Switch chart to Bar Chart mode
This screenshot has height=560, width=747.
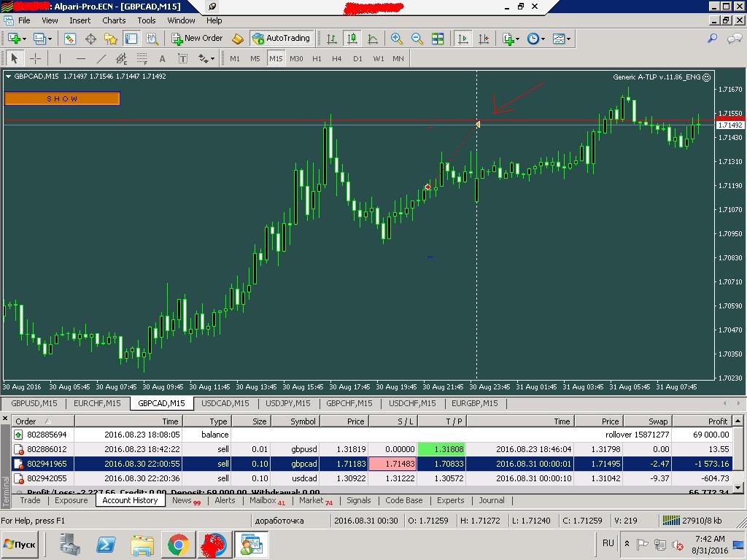tap(332, 39)
